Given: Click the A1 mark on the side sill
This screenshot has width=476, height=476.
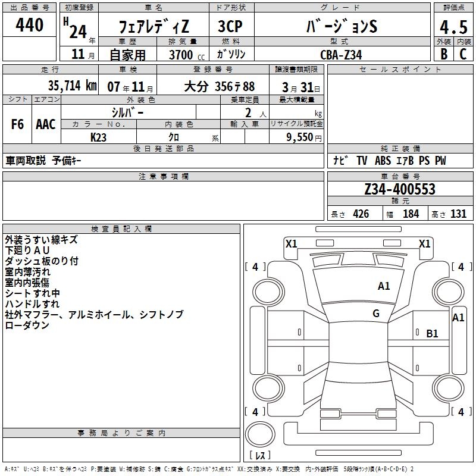Looking at the screenshot, I should click(x=458, y=318).
